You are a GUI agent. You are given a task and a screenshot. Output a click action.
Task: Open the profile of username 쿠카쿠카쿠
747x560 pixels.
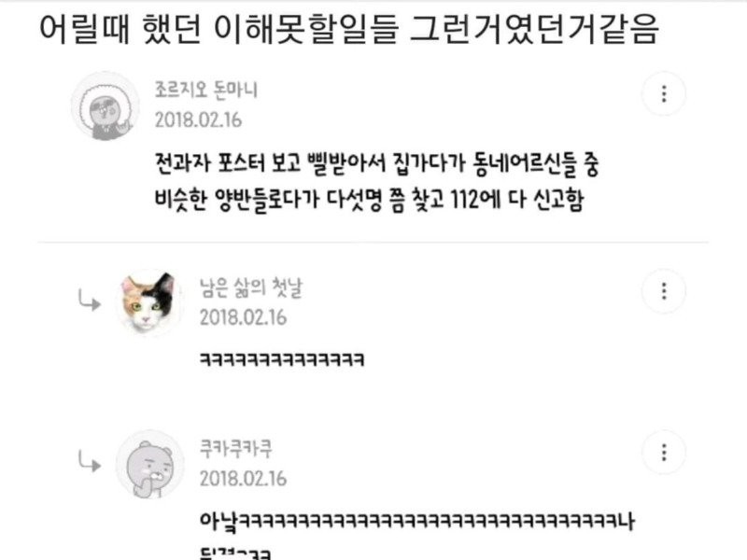pyautogui.click(x=236, y=449)
